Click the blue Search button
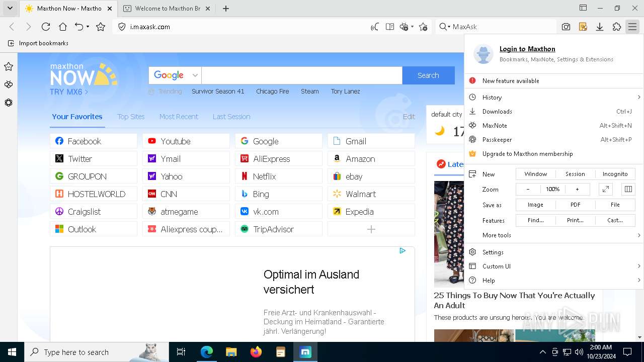644x362 pixels. [428, 75]
